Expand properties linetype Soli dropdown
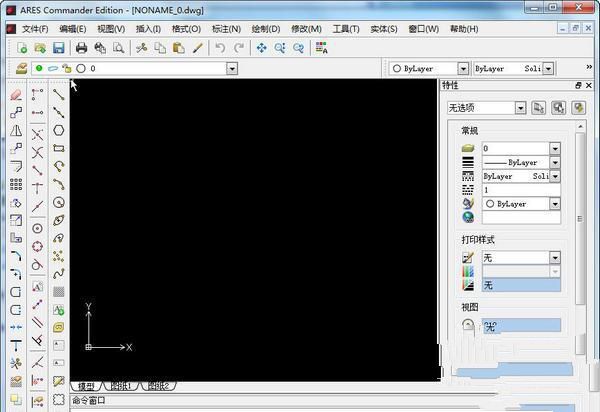600x412 pixels. 555,176
